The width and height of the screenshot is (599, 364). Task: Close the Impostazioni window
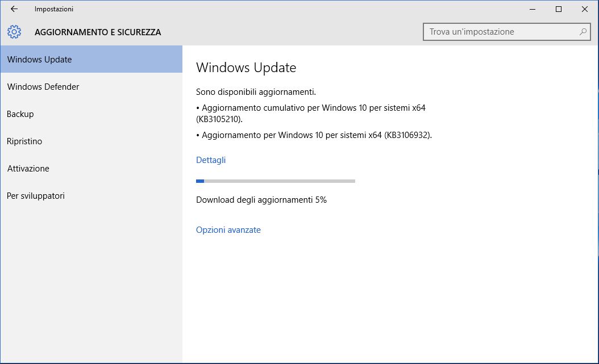(x=584, y=9)
